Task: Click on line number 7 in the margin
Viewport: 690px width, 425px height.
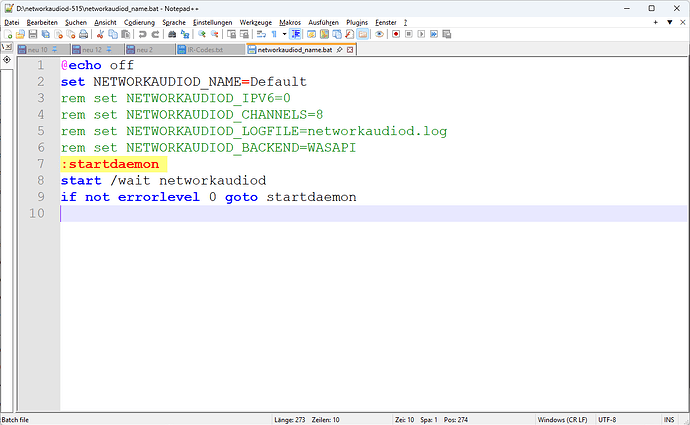Action: tap(39, 164)
